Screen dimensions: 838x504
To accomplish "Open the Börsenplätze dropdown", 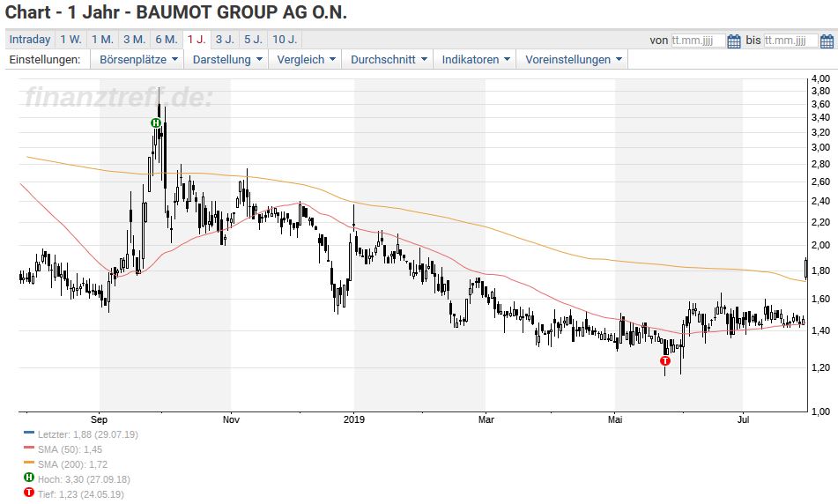I will [137, 59].
